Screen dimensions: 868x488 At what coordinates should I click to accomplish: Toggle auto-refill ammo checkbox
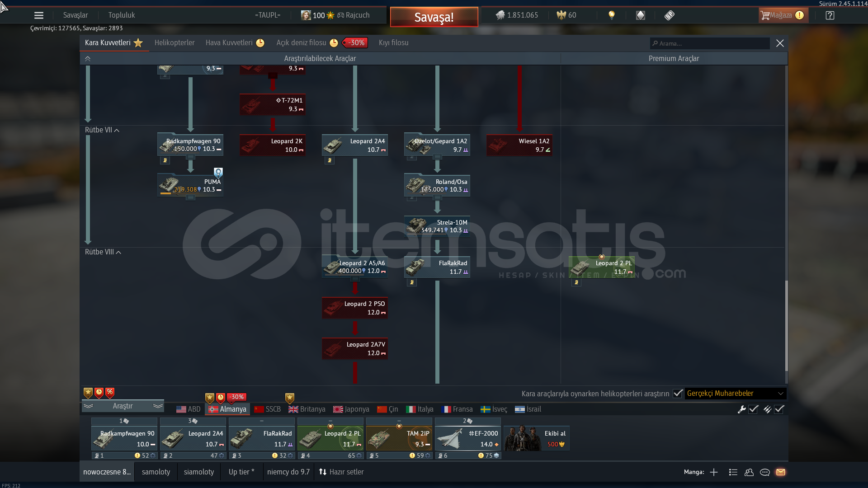[x=779, y=409]
